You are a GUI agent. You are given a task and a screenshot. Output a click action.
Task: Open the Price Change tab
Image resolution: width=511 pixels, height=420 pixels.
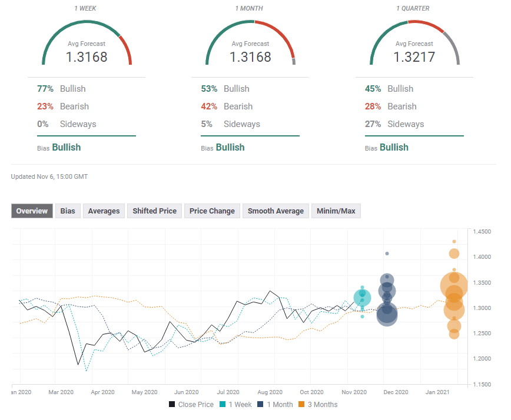point(212,211)
